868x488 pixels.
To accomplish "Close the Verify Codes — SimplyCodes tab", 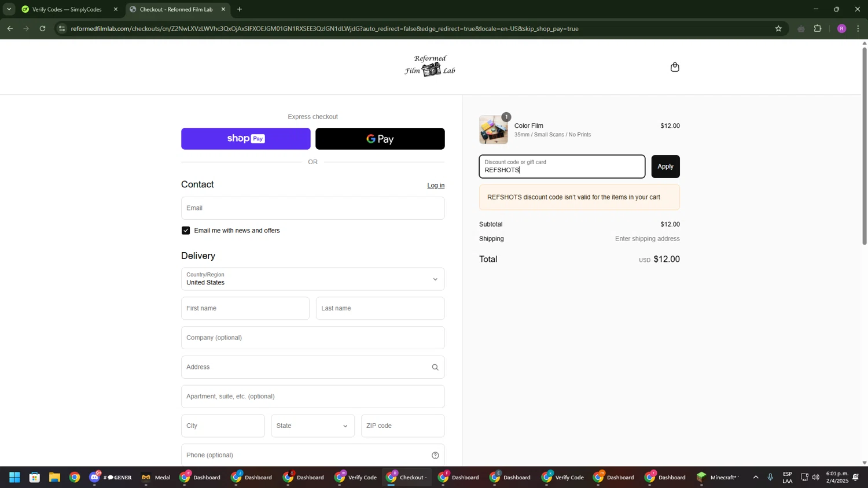I will (115, 9).
